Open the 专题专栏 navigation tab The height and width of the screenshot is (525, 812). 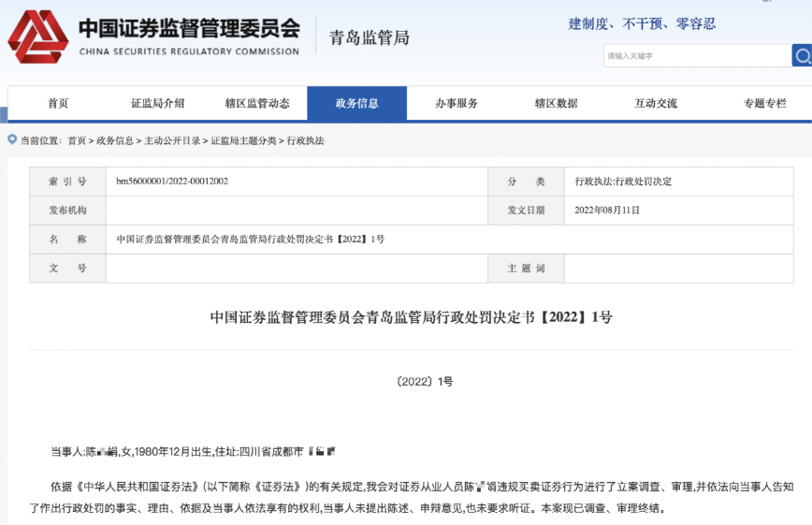pos(764,103)
